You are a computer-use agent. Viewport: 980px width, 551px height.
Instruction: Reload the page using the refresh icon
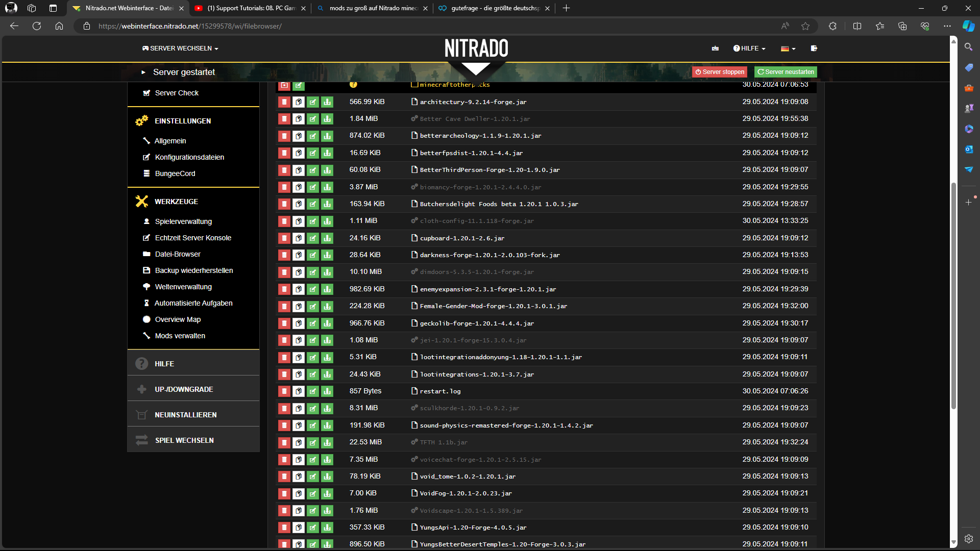pyautogui.click(x=36, y=26)
